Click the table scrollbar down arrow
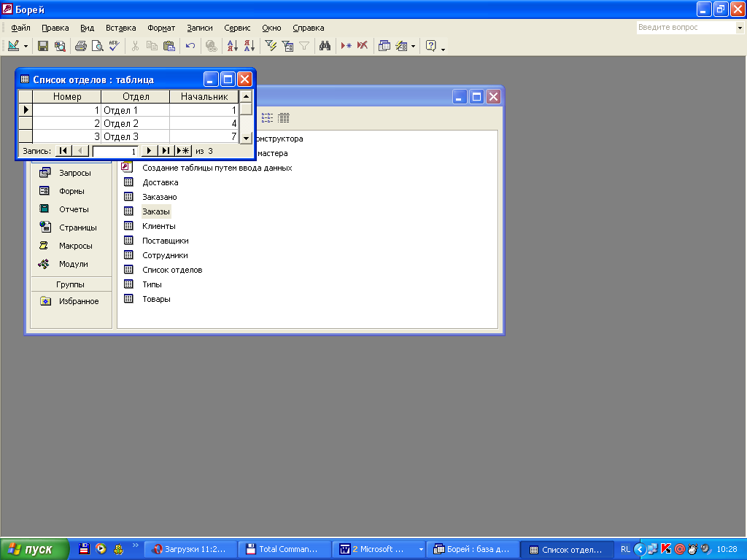This screenshot has width=747, height=560. click(246, 138)
